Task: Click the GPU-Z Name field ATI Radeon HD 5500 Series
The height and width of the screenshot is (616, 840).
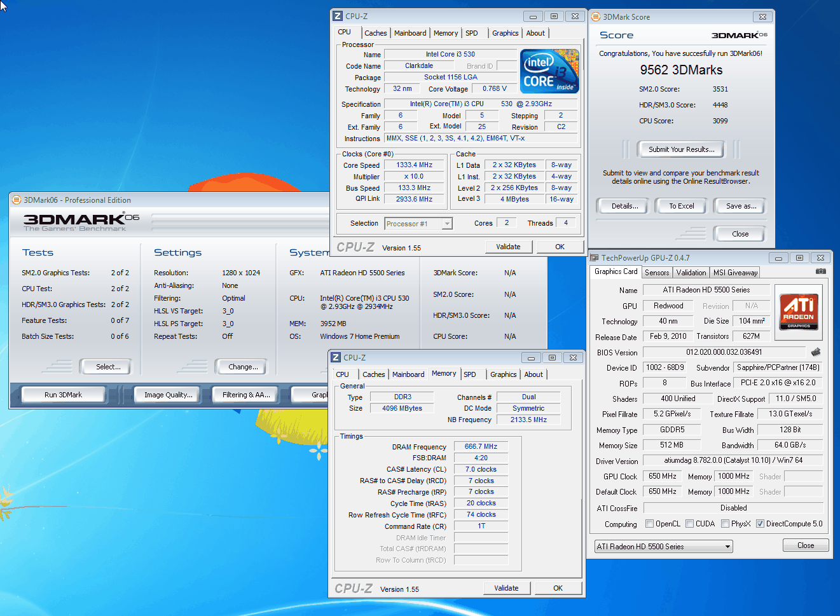Action: tap(706, 290)
